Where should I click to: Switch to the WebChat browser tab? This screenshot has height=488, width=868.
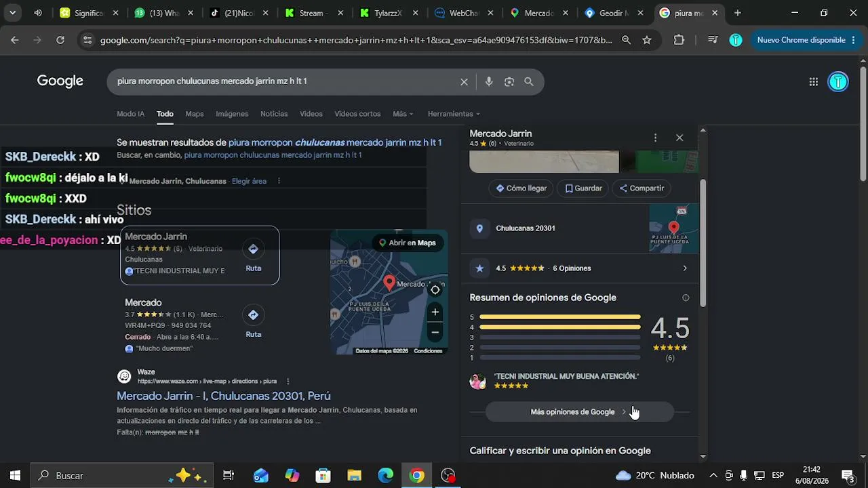tap(464, 13)
